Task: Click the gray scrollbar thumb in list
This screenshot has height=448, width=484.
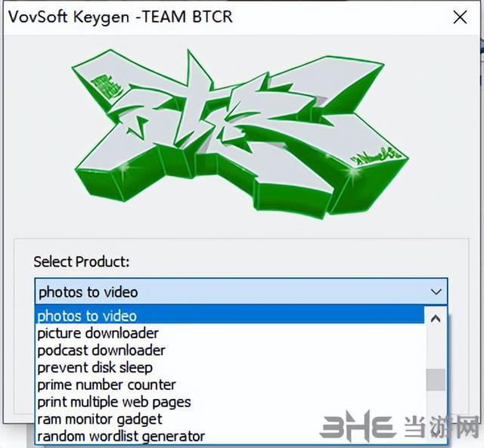Action: click(x=436, y=380)
